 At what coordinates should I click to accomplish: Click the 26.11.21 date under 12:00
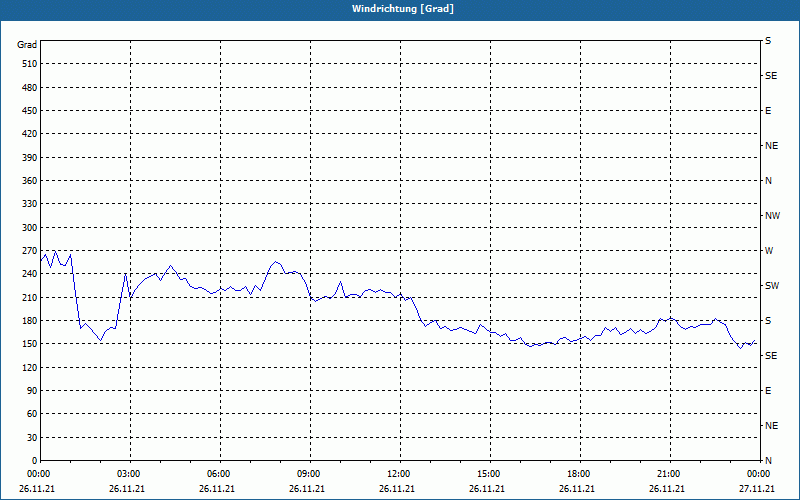tap(397, 489)
